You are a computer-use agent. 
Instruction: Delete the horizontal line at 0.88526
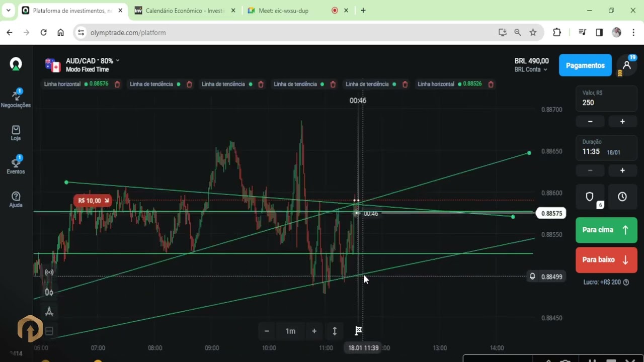click(x=491, y=84)
